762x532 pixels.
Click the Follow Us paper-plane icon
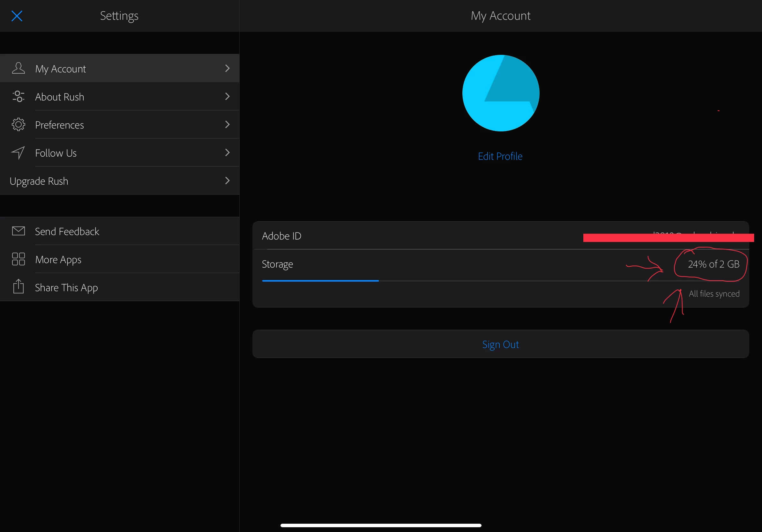coord(18,153)
